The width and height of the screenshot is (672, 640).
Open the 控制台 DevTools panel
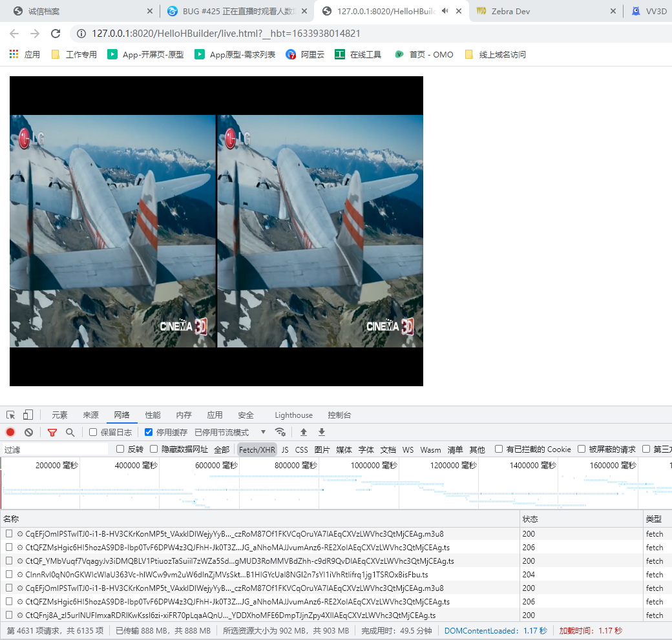339,415
